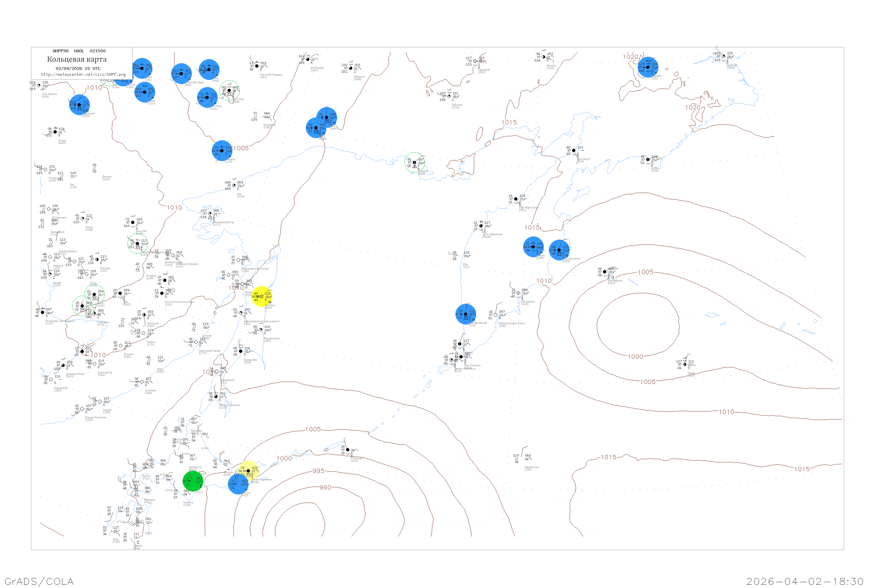This screenshot has width=882, height=588.
Task: Click the dashed green circle at Ust-Maya station
Action: (x=230, y=90)
